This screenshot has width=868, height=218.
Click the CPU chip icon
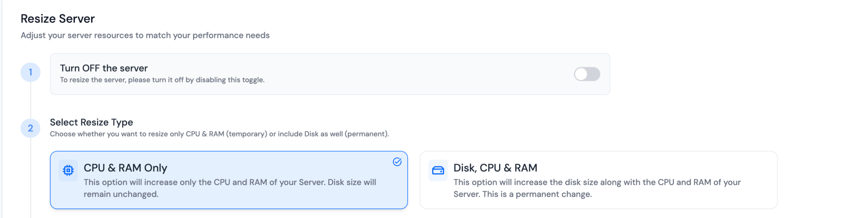[68, 171]
